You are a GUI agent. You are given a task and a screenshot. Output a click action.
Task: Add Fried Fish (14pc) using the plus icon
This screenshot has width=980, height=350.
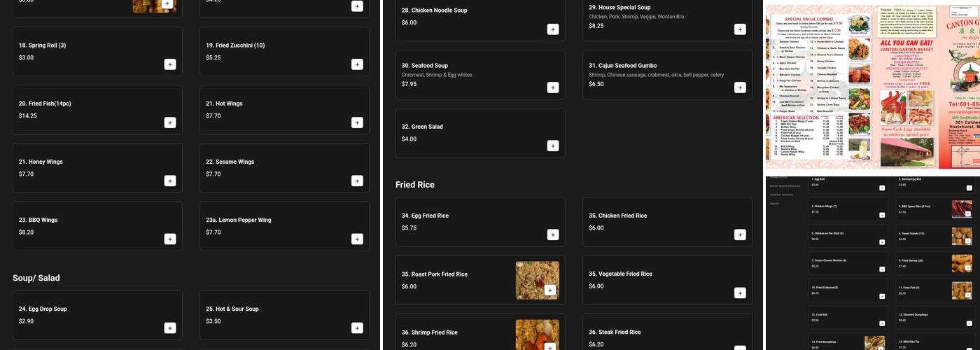point(170,122)
